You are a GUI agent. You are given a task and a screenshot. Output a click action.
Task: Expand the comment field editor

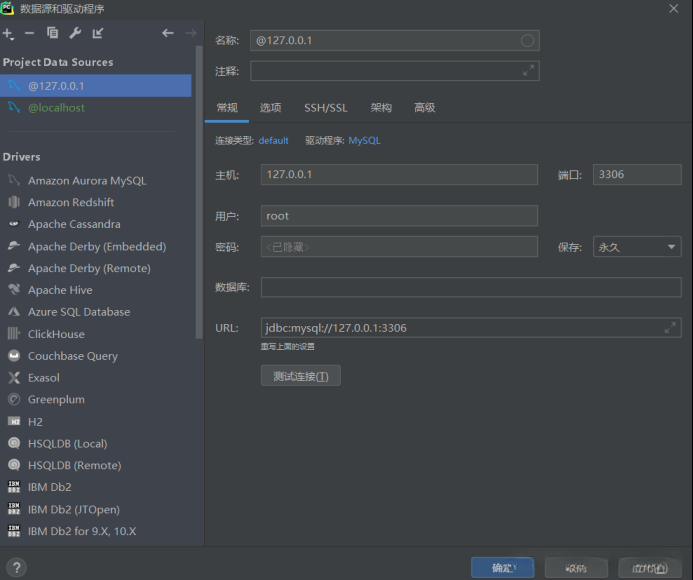[x=528, y=71]
